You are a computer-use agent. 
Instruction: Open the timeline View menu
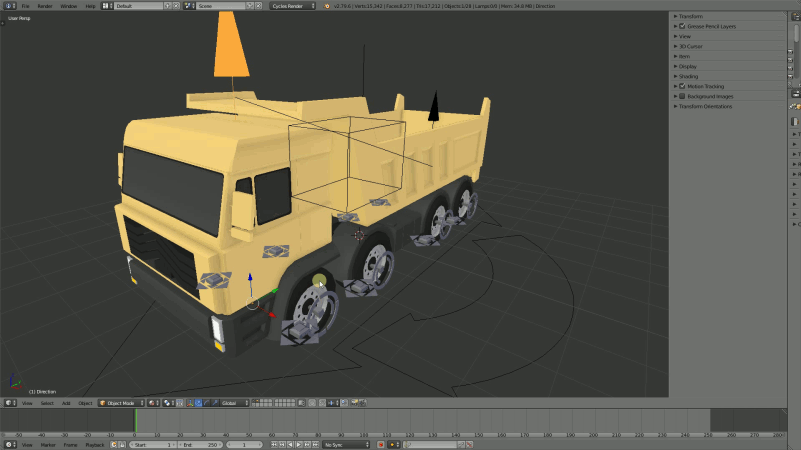[27, 445]
